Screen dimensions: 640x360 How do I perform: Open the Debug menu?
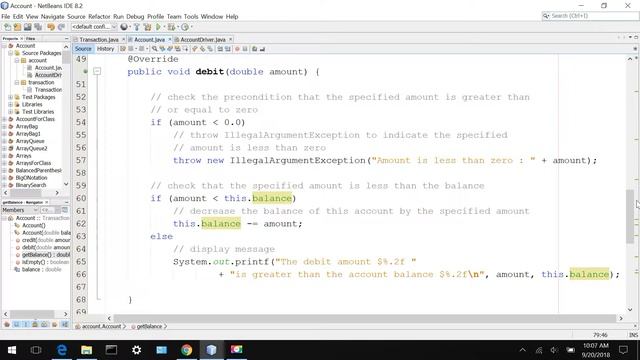coord(135,17)
